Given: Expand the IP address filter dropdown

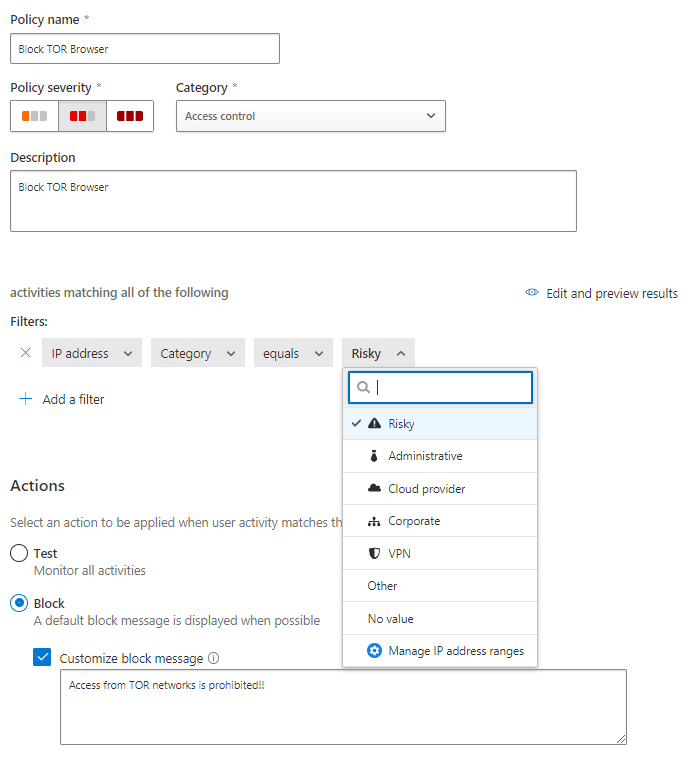Looking at the screenshot, I should [x=91, y=353].
